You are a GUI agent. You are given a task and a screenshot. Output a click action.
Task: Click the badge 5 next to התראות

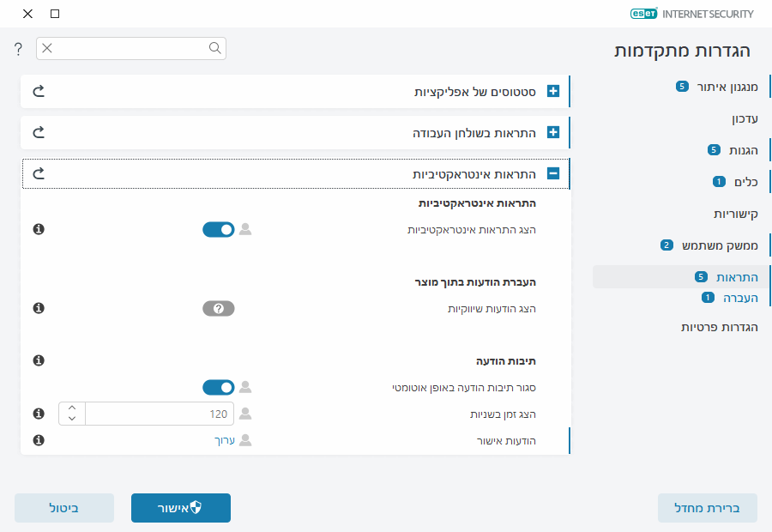pyautogui.click(x=701, y=277)
